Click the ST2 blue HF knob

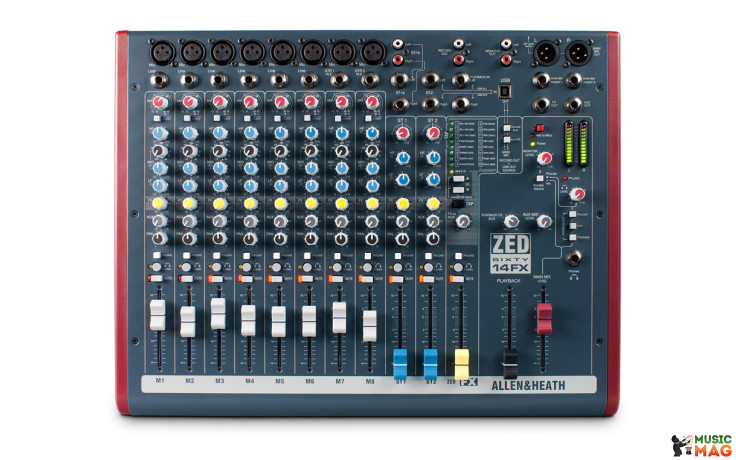(433, 158)
